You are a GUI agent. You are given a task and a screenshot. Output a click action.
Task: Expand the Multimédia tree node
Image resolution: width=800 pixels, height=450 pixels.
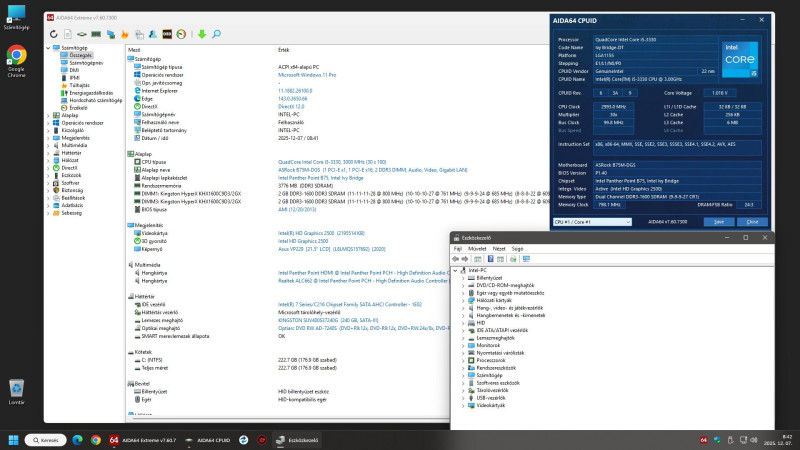pos(48,145)
